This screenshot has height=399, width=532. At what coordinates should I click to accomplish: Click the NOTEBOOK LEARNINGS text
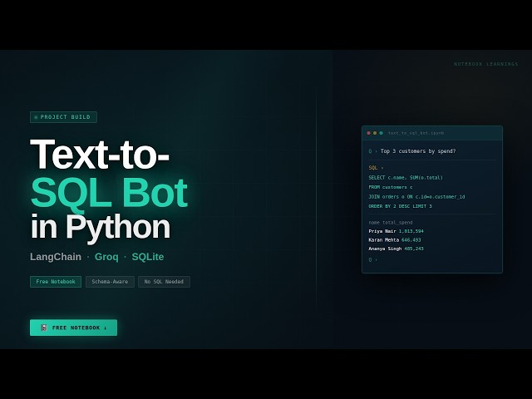486,64
